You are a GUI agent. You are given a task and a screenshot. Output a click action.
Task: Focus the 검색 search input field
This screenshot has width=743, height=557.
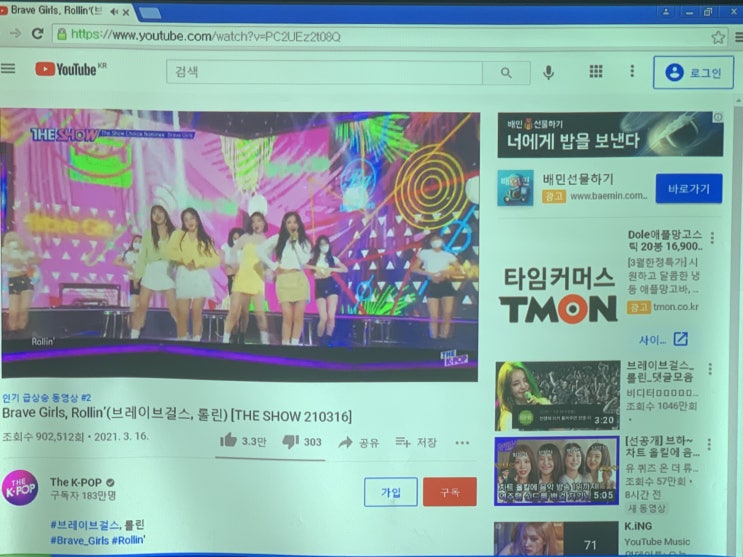click(325, 72)
